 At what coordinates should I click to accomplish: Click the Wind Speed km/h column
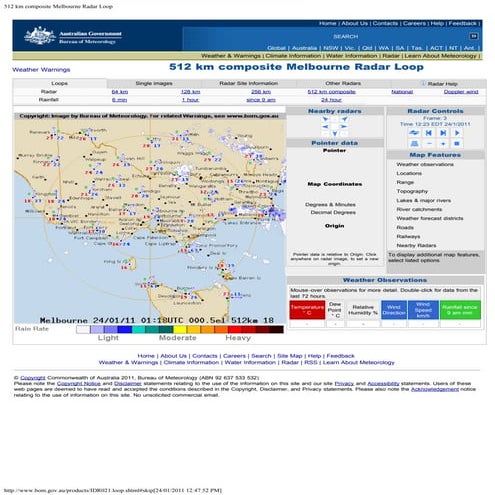coord(423,310)
